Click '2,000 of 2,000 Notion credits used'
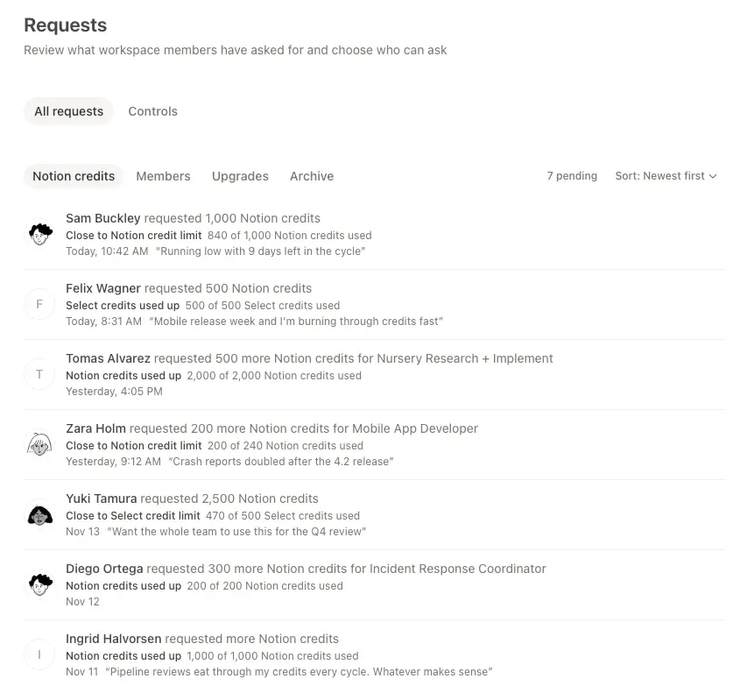733x700 pixels. coord(274,376)
